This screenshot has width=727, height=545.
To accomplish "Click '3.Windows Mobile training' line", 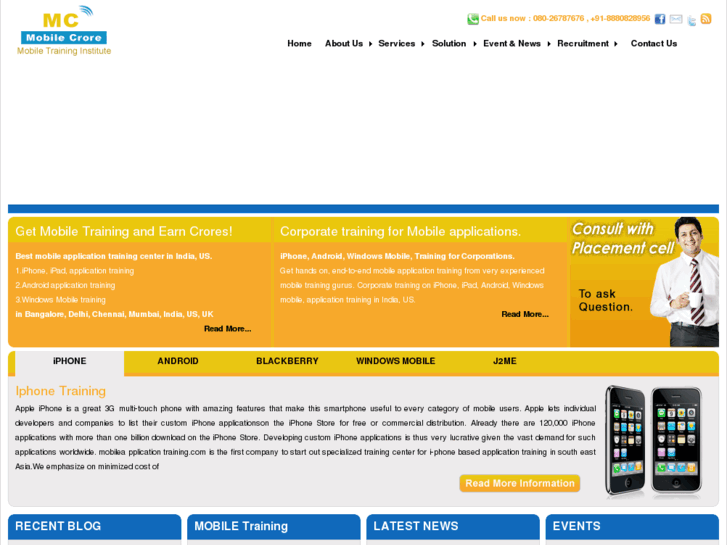I will tap(61, 300).
